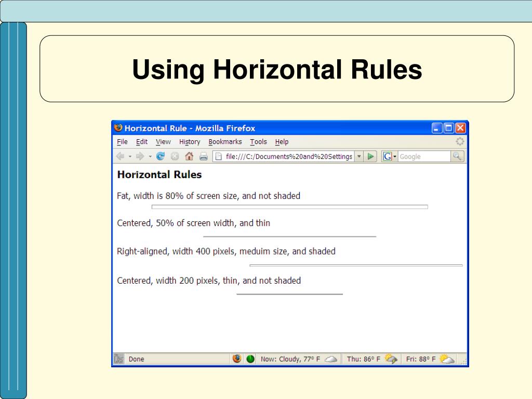Click the 'Done' status text
Viewport: 532px width, 399px height.
pos(137,359)
